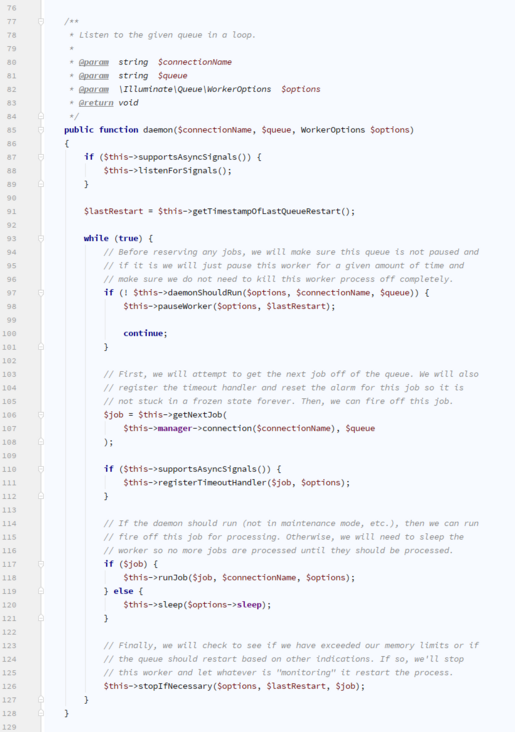Click the @return tag in the docblock
The height and width of the screenshot is (732, 515).
(96, 103)
